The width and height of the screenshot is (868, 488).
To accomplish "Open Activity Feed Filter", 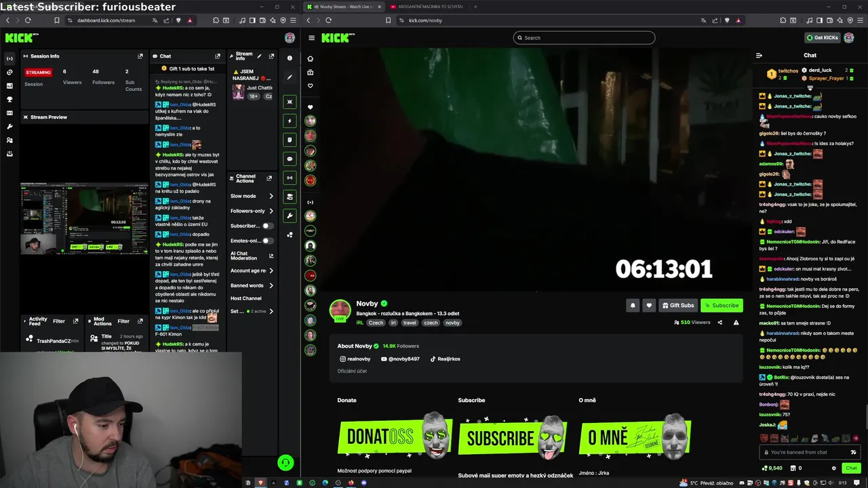I will click(x=59, y=321).
